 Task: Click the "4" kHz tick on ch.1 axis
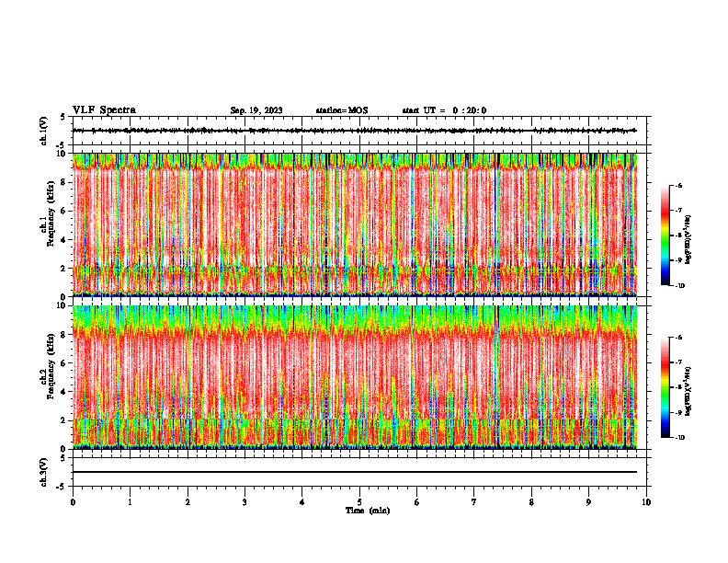pyautogui.click(x=63, y=240)
